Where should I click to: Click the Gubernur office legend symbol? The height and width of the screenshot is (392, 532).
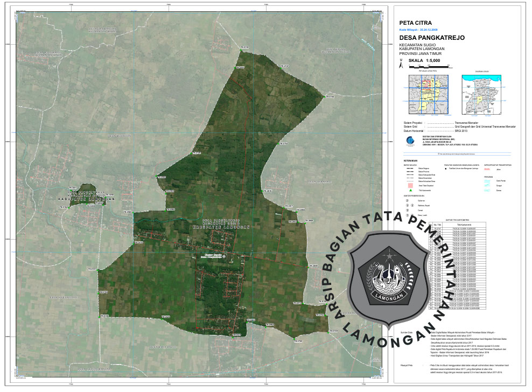[x=407, y=200]
